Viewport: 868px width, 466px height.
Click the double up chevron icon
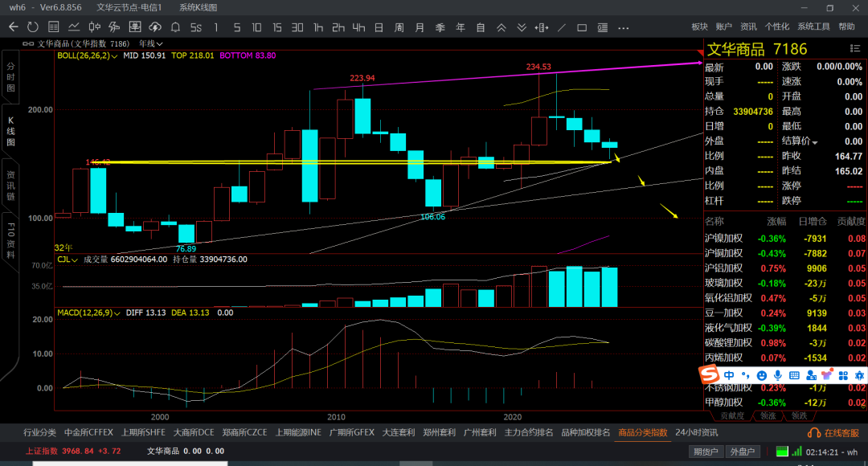501,27
